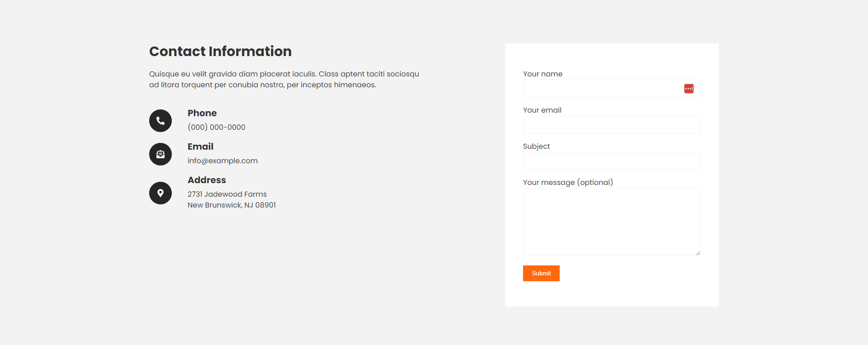Click the round map pin address icon

pyautogui.click(x=160, y=193)
